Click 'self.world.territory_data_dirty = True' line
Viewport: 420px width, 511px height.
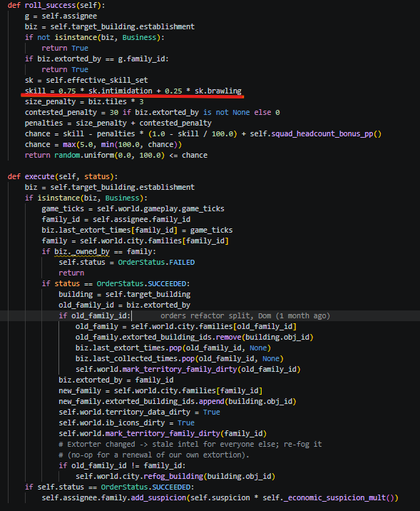[139, 412]
